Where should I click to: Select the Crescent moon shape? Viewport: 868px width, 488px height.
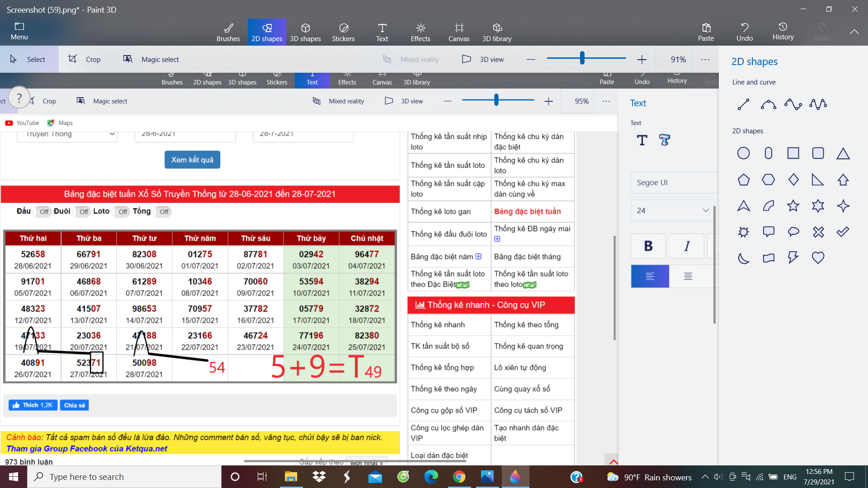coord(744,258)
